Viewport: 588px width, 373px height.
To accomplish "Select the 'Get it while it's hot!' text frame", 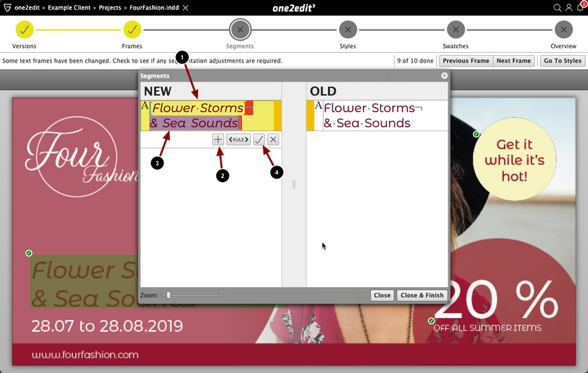I will coord(514,160).
